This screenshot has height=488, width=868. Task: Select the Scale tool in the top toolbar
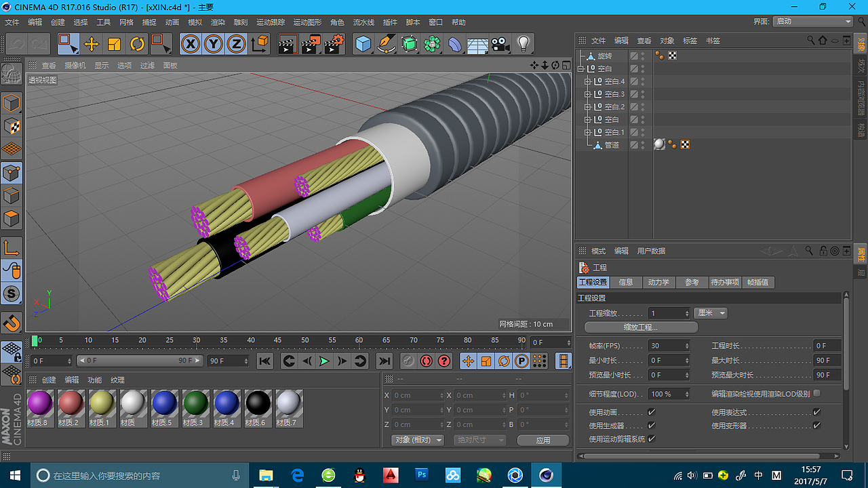(114, 45)
